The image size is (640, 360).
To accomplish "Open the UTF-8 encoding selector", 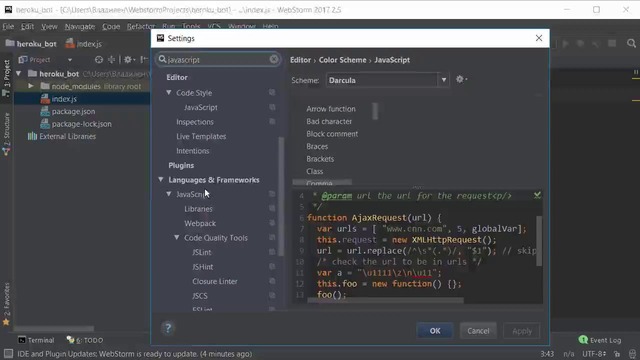I will point(594,354).
